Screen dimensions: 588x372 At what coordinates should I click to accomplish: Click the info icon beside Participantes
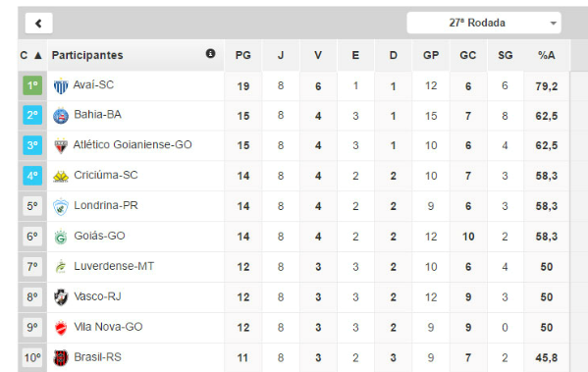(211, 54)
